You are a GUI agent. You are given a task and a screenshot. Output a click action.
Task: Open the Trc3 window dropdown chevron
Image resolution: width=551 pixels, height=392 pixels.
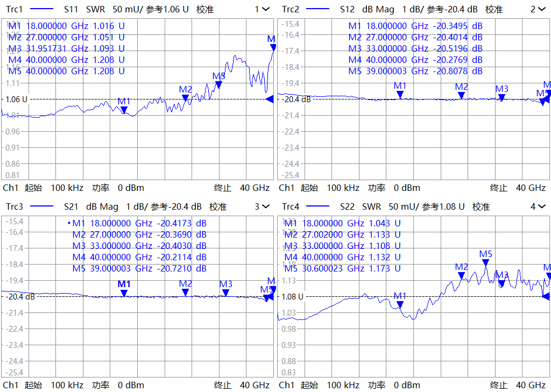coord(266,206)
